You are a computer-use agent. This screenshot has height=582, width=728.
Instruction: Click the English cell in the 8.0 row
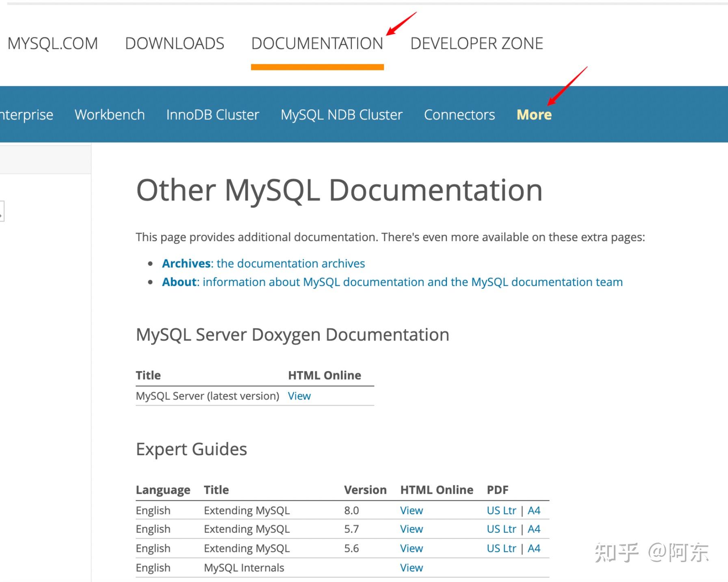pyautogui.click(x=153, y=510)
